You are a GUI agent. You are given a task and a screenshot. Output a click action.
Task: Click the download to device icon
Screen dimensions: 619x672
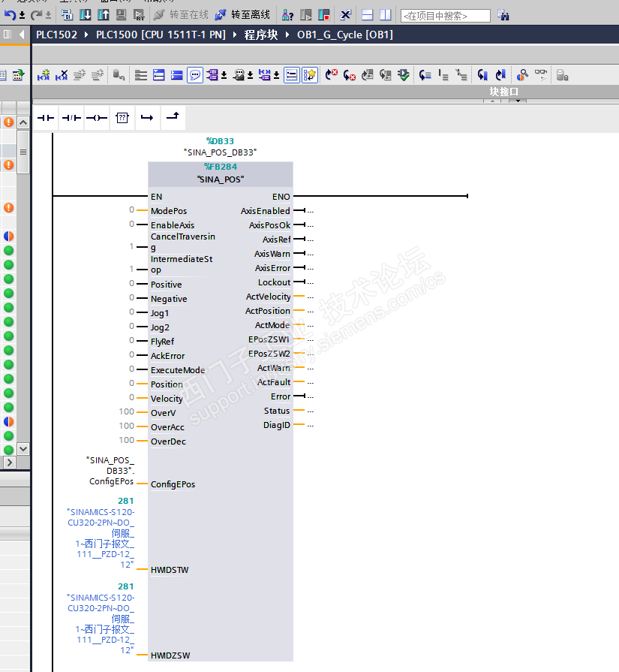click(x=86, y=15)
